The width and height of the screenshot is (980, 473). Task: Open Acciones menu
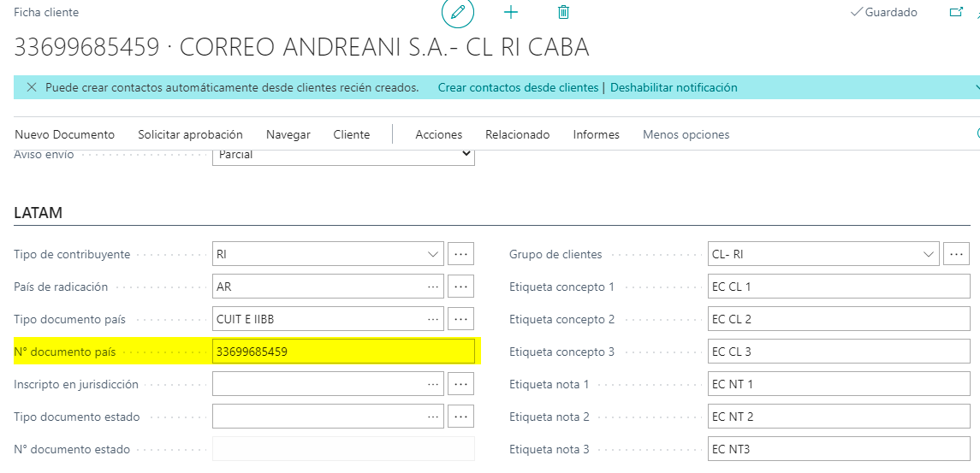pos(439,134)
